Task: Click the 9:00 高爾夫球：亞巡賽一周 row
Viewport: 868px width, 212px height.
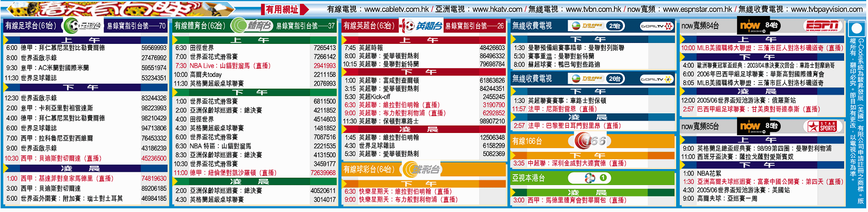Action: tap(762, 198)
